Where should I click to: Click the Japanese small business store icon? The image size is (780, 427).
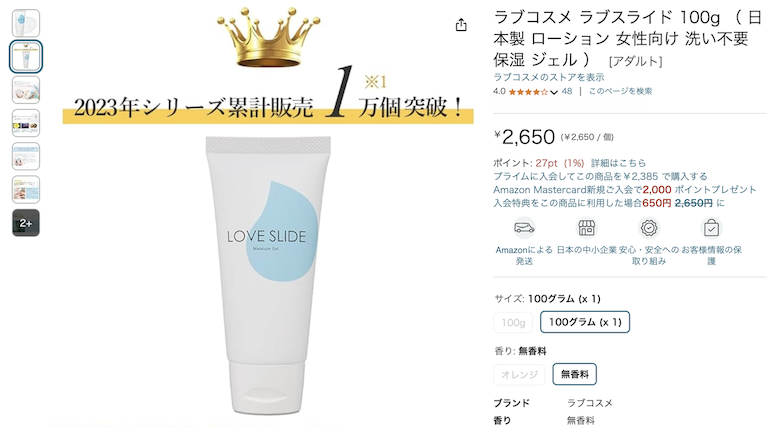(x=586, y=228)
